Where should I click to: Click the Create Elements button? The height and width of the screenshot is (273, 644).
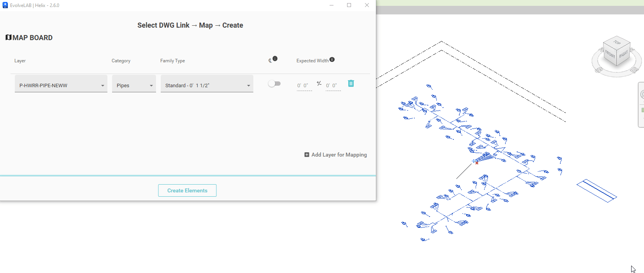tap(187, 190)
